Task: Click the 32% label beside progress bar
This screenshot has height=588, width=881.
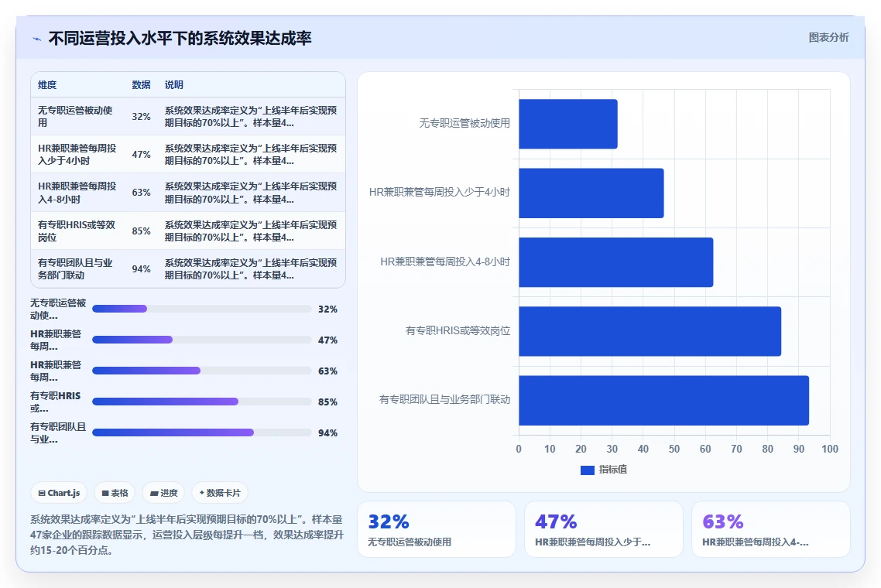Action: click(x=327, y=309)
